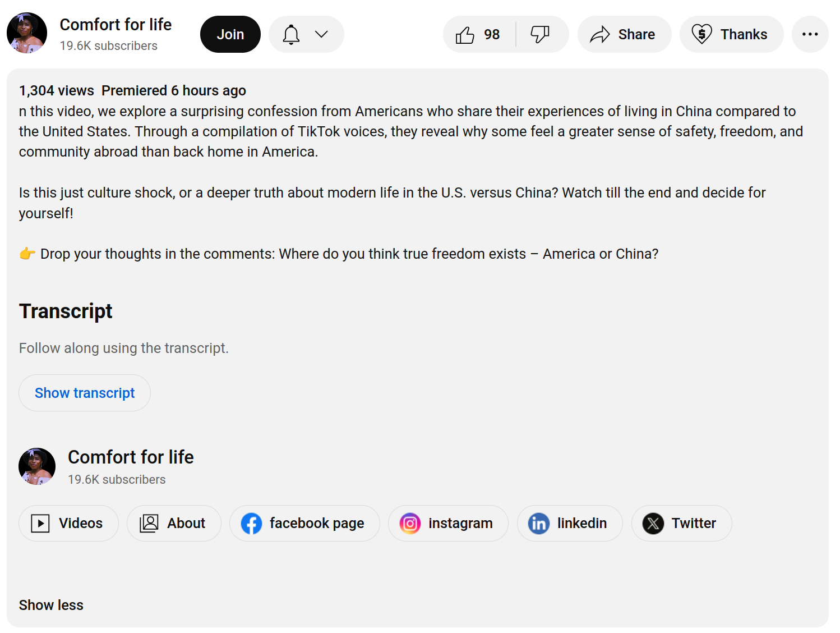
Task: Click the Thanks heart dollar button
Action: 731,35
